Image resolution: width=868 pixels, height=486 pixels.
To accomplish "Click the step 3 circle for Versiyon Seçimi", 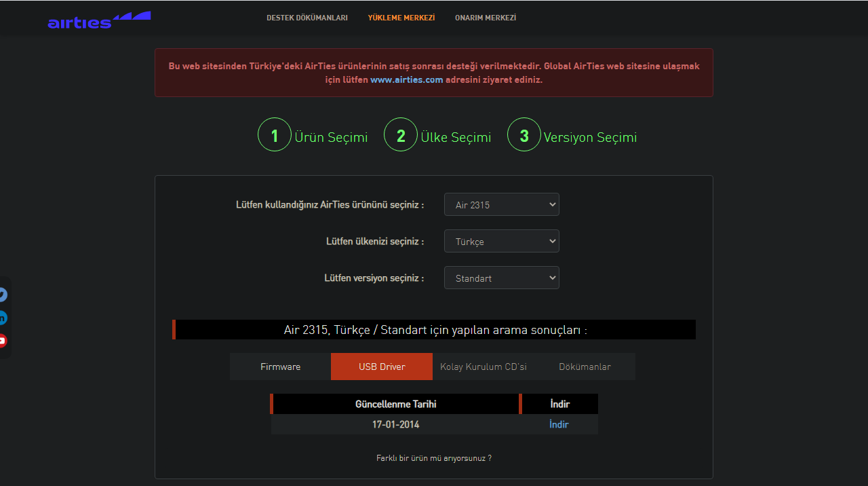I will click(524, 134).
